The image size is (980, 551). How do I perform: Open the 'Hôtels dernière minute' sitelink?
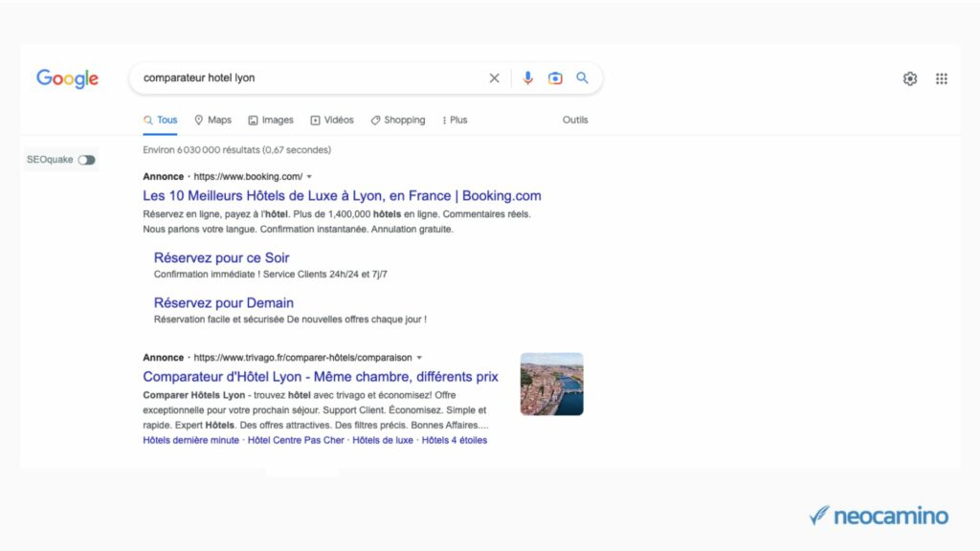point(190,440)
